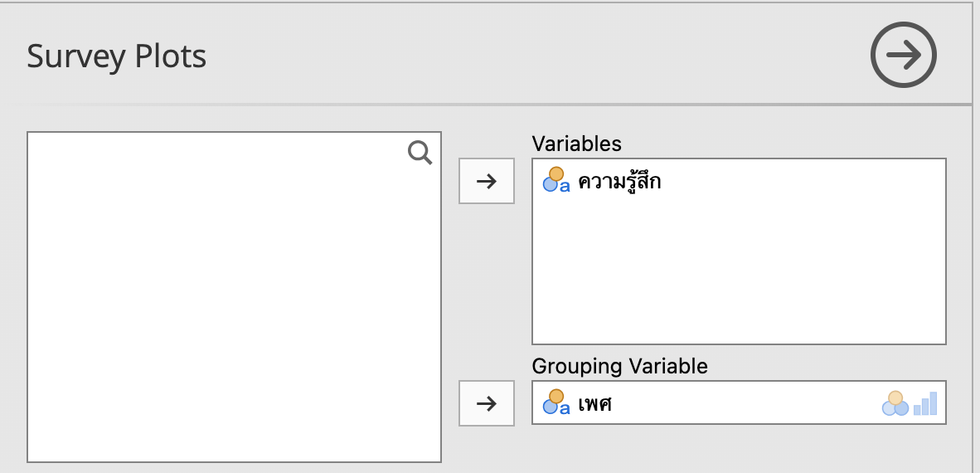This screenshot has height=473, width=980.
Task: Click faded three-circles nominal icon in Grouping Variable
Action: click(x=895, y=403)
